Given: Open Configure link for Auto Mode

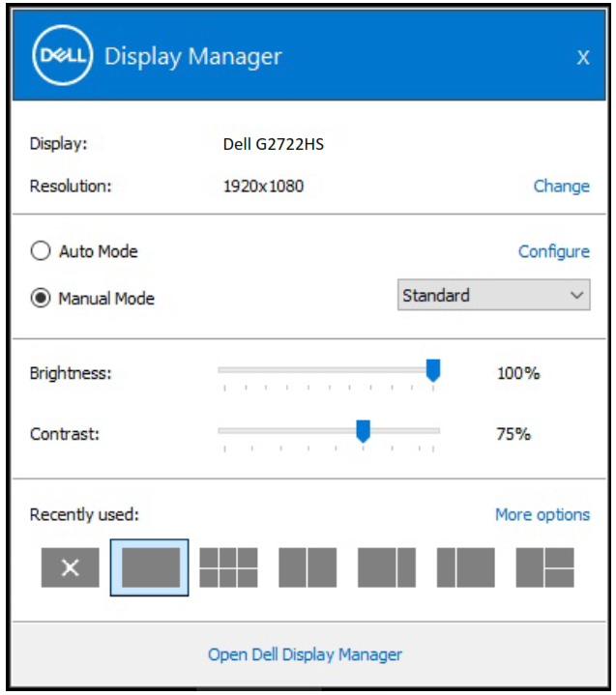Looking at the screenshot, I should (x=554, y=251).
